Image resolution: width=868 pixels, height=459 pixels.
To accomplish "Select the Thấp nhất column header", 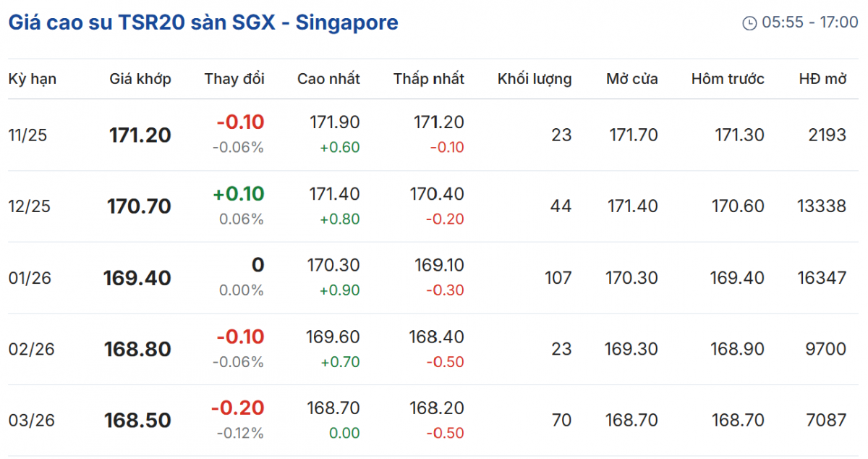I will pyautogui.click(x=429, y=79).
